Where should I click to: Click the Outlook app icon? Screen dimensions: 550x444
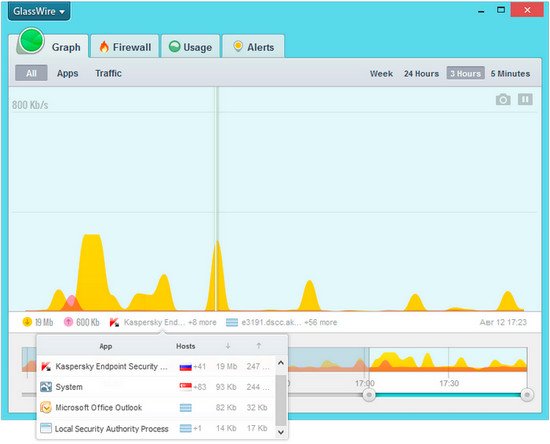tap(46, 407)
